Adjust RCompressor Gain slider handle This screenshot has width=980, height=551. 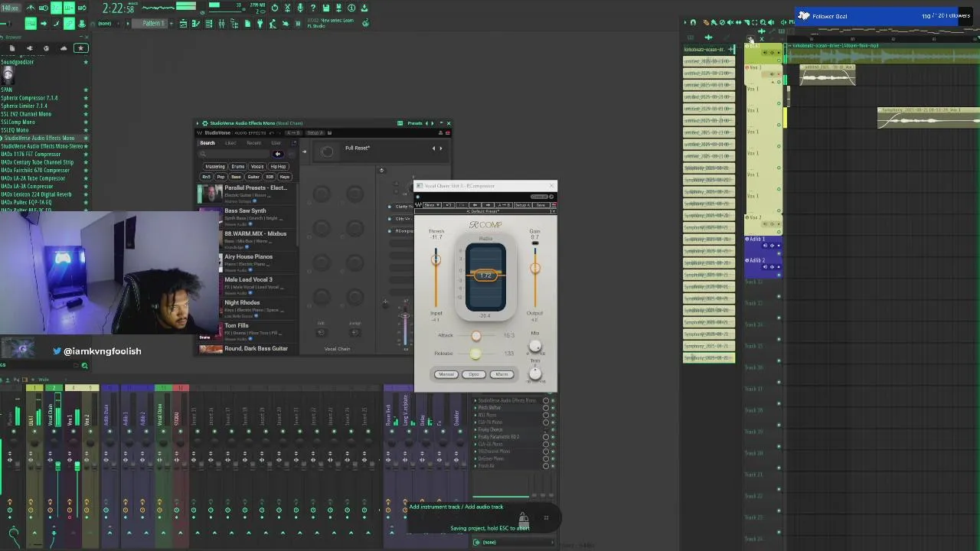[535, 268]
